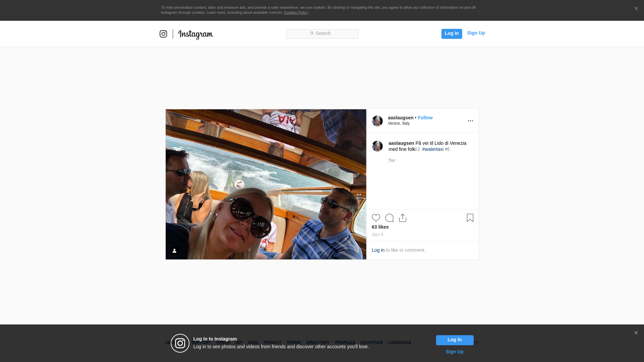The image size is (644, 362).
Task: Open the HASHTAGS footer link
Action: pyautogui.click(x=372, y=343)
